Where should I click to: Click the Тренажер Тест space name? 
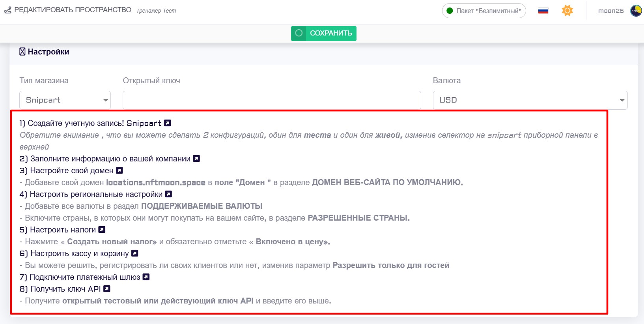pyautogui.click(x=156, y=11)
